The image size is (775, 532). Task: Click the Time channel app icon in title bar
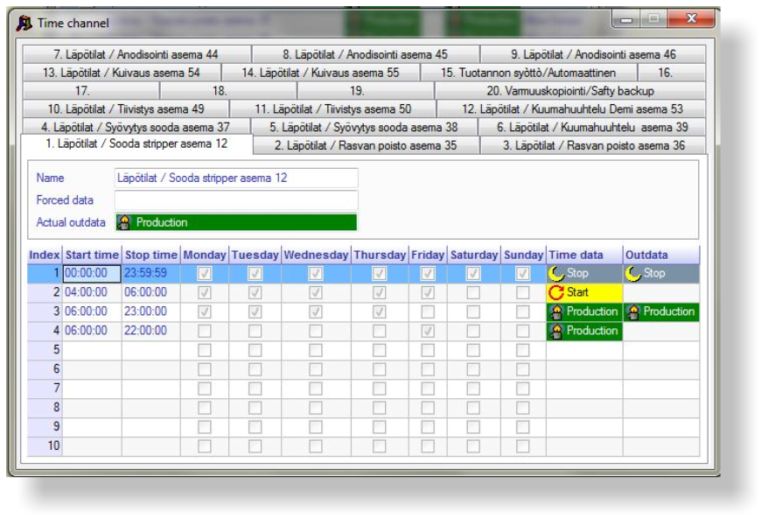(24, 24)
